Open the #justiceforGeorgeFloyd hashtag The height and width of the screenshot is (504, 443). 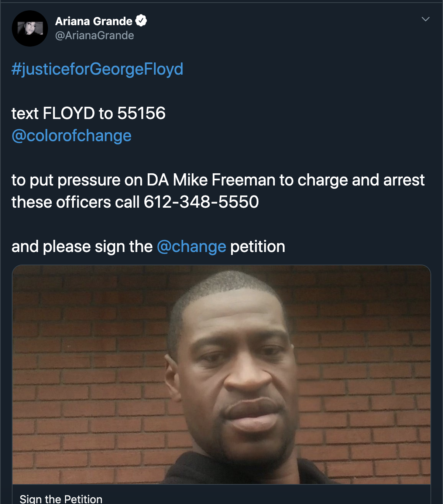[97, 69]
